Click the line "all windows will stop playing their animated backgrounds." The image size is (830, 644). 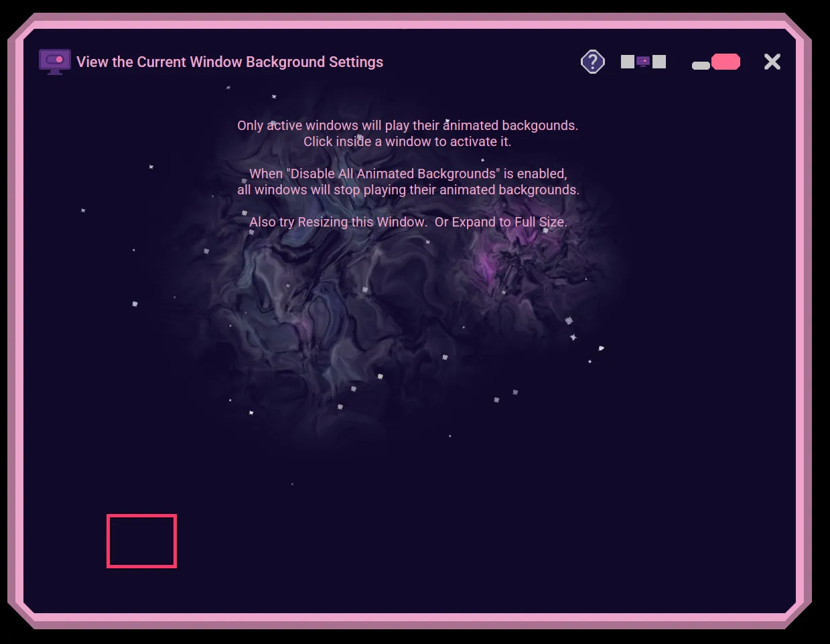(408, 190)
